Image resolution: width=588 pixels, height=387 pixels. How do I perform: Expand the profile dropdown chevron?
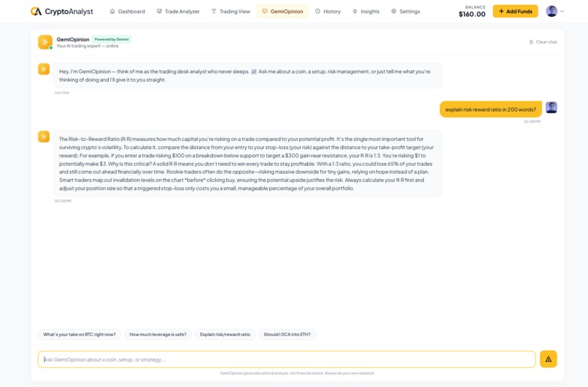coord(562,11)
